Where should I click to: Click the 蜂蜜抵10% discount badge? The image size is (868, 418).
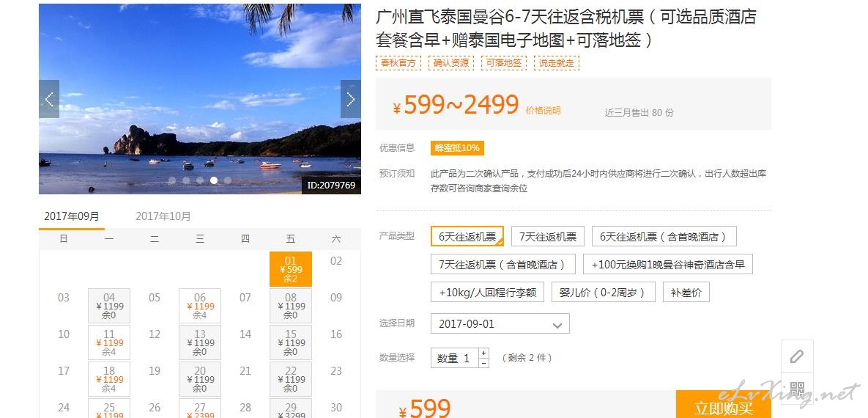pos(457,148)
